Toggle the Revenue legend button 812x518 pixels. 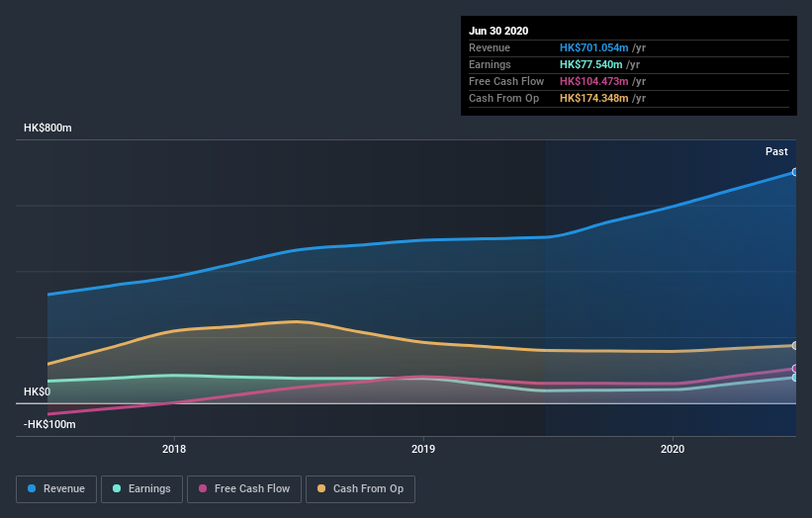[x=56, y=489]
